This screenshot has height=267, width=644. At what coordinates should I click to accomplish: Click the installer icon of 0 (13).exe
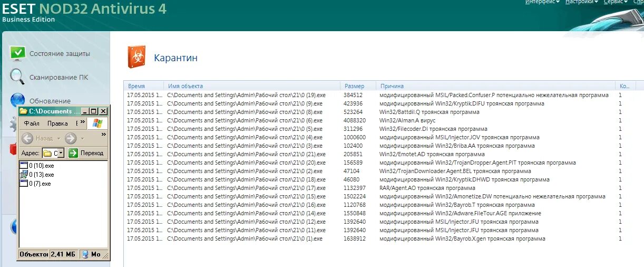[24, 175]
